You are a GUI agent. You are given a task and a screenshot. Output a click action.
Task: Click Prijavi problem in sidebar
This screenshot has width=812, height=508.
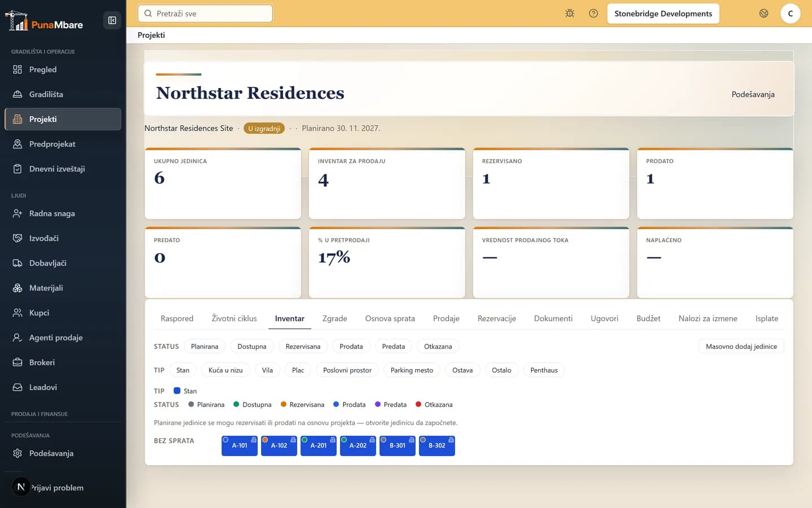58,488
